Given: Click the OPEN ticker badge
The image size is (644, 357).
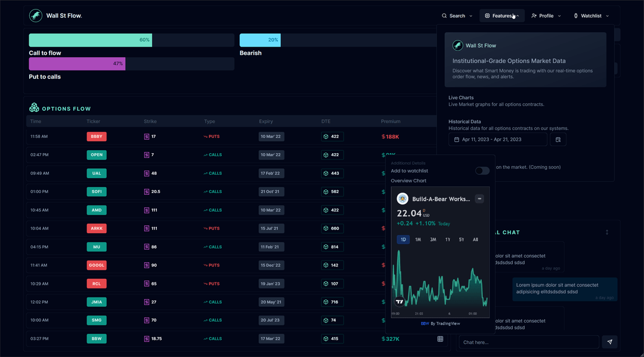Looking at the screenshot, I should click(97, 155).
